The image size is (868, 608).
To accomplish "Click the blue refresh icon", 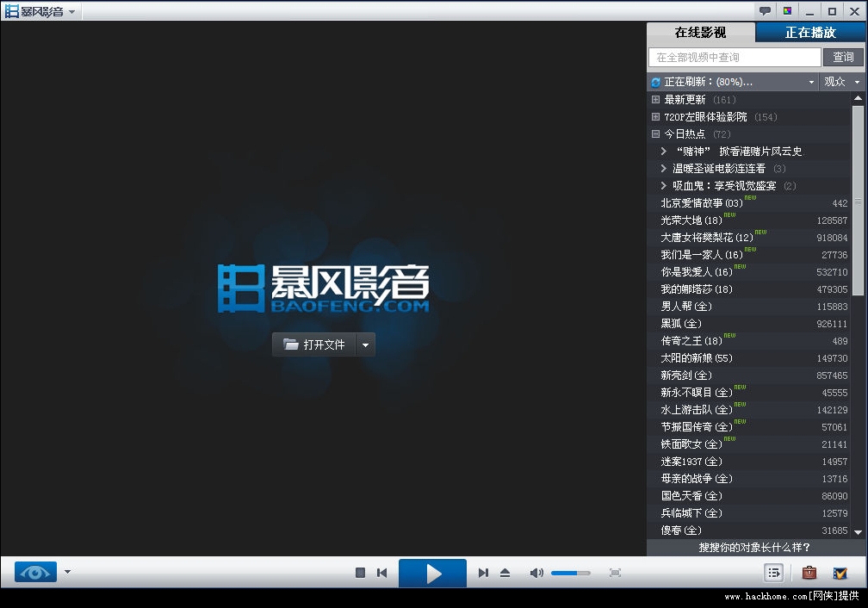I will [x=655, y=82].
